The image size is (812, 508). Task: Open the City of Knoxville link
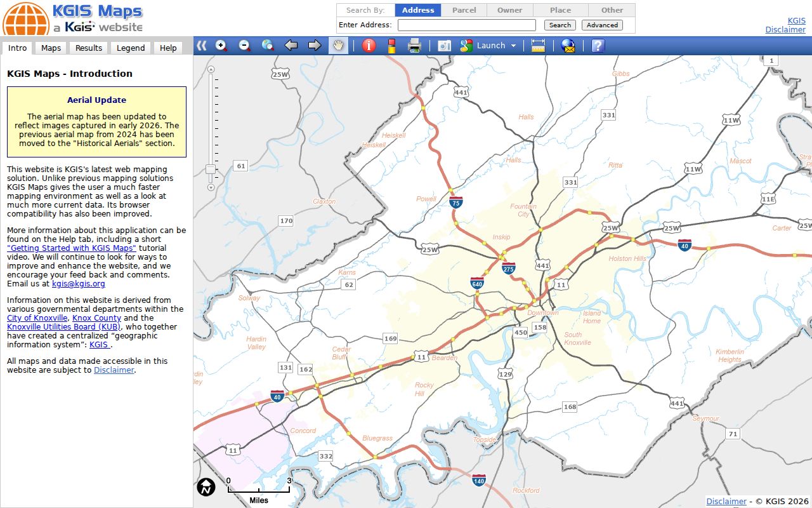tap(37, 318)
